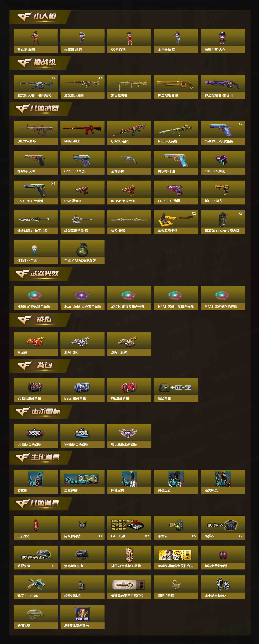259x644 pixels.
Task: Select the 皇龙戒 ring
Action: coord(35,344)
